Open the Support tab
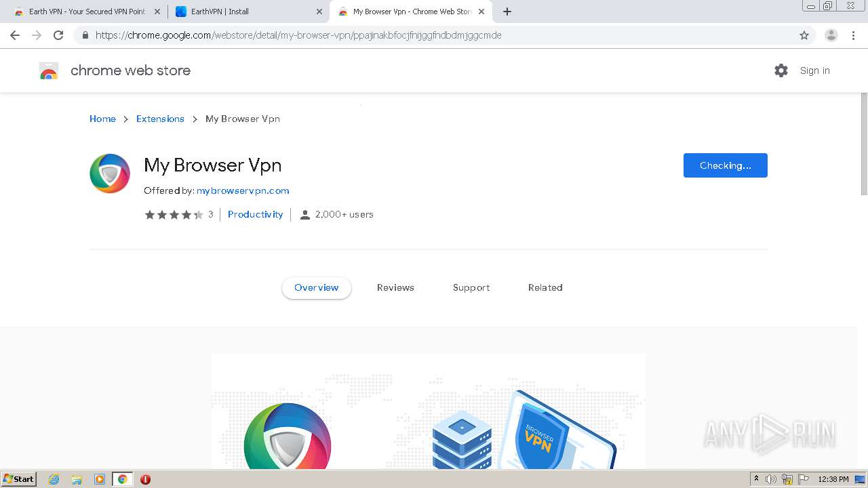The height and width of the screenshot is (488, 868). (471, 287)
